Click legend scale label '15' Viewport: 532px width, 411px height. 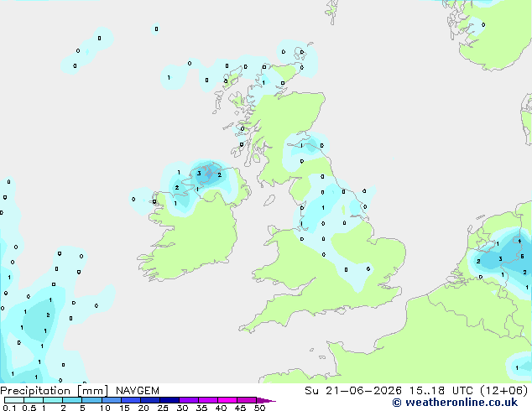pyautogui.click(x=124, y=408)
